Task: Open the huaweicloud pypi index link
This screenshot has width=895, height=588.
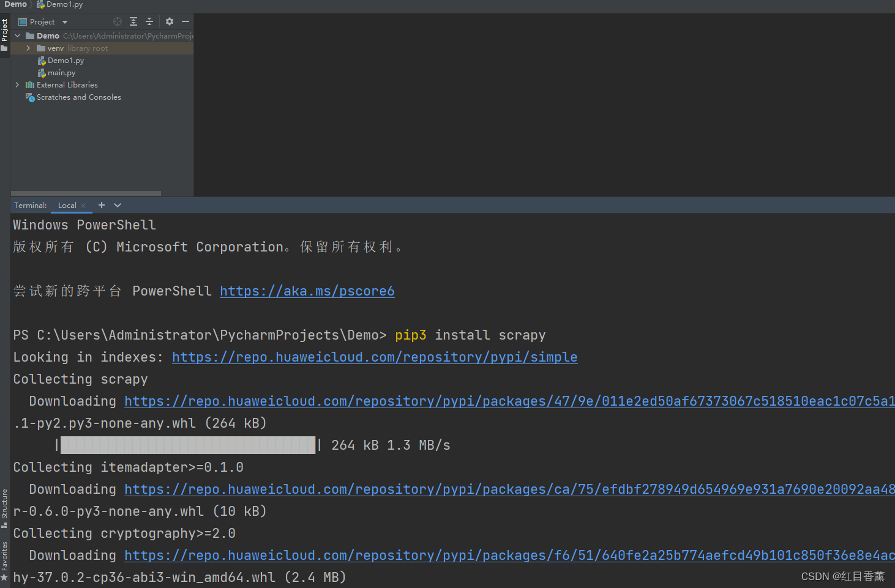Action: coord(374,357)
